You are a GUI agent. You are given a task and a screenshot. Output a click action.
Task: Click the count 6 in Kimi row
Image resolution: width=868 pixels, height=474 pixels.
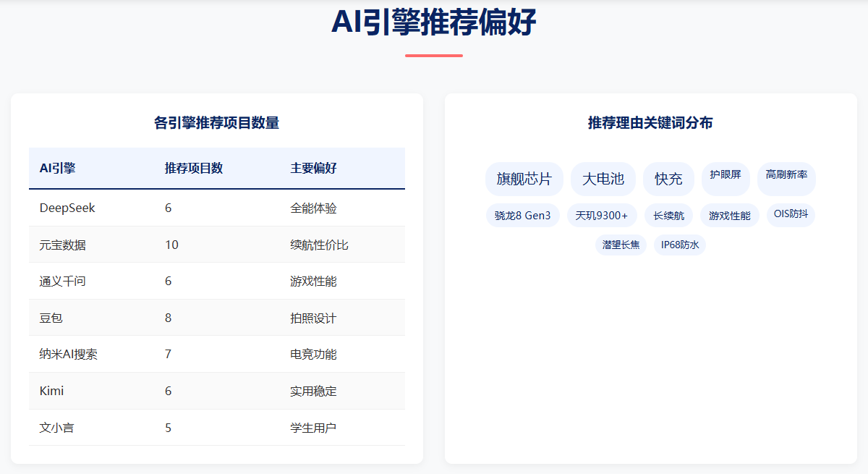[x=217, y=391]
